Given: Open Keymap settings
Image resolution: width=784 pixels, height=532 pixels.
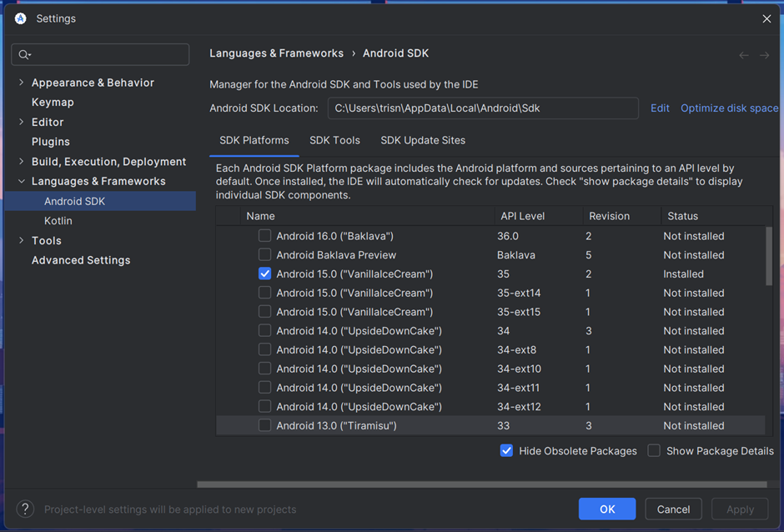Looking at the screenshot, I should click(x=53, y=102).
